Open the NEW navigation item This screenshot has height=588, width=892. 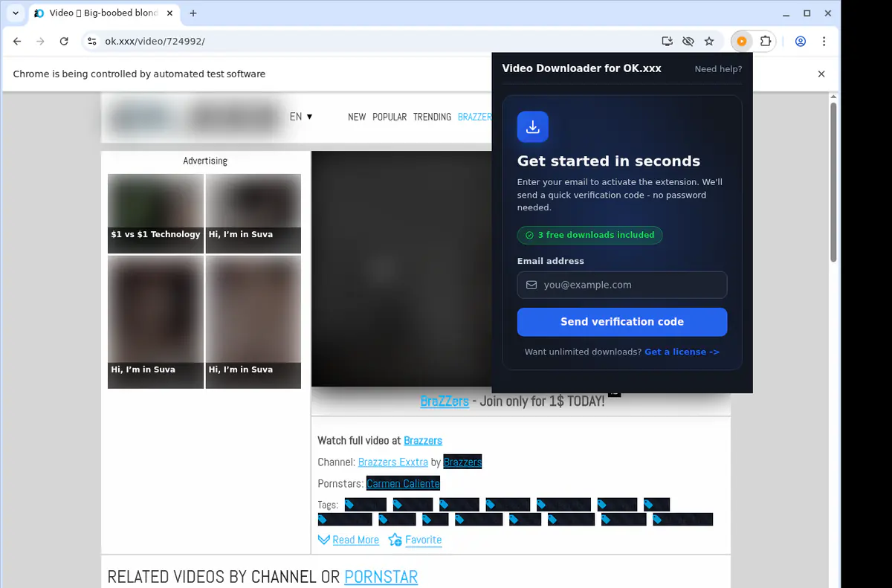[357, 117]
